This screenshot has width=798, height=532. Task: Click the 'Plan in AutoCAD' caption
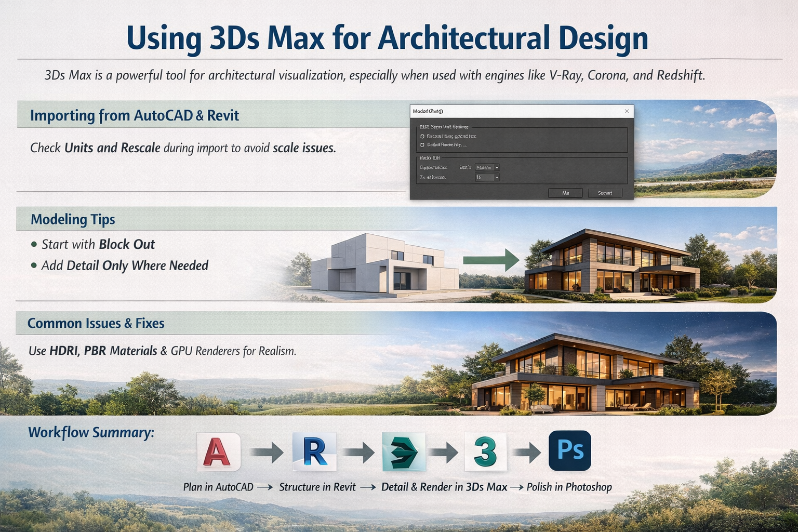pos(218,487)
